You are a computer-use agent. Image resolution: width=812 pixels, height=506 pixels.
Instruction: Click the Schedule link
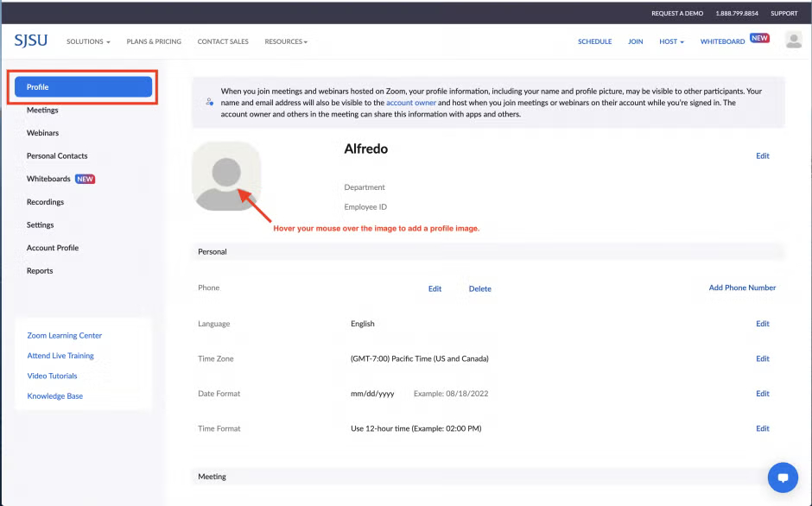pyautogui.click(x=594, y=41)
